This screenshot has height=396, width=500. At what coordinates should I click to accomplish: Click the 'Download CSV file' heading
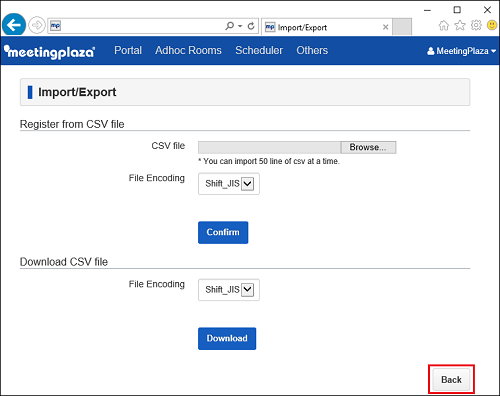coord(64,262)
